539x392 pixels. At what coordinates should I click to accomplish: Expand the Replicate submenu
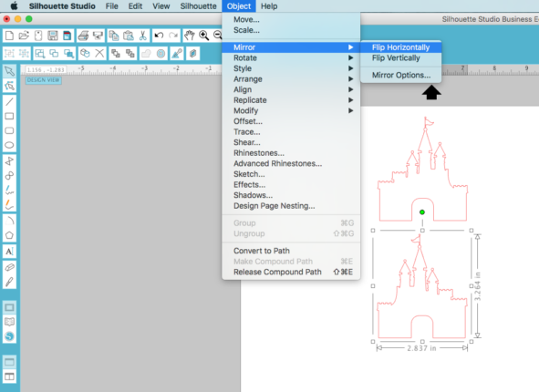coord(291,100)
